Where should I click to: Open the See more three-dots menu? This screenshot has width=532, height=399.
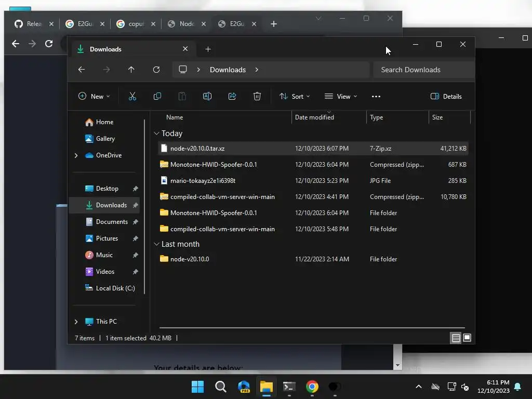376,96
